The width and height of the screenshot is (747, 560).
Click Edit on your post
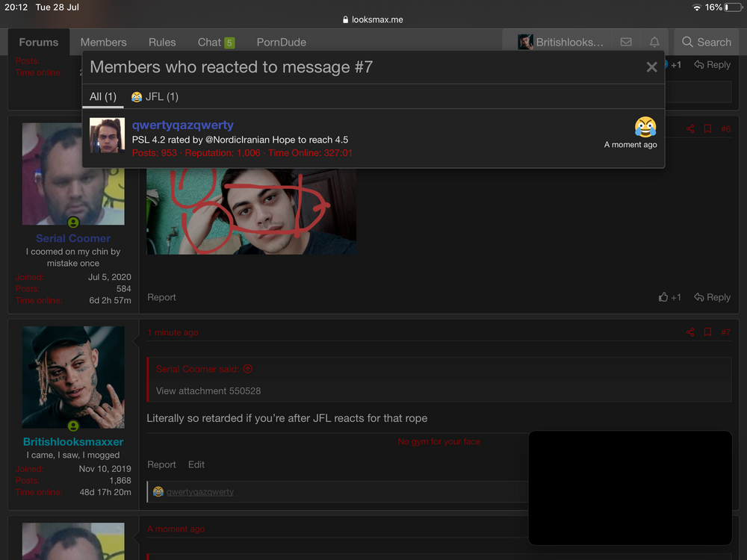click(x=196, y=464)
